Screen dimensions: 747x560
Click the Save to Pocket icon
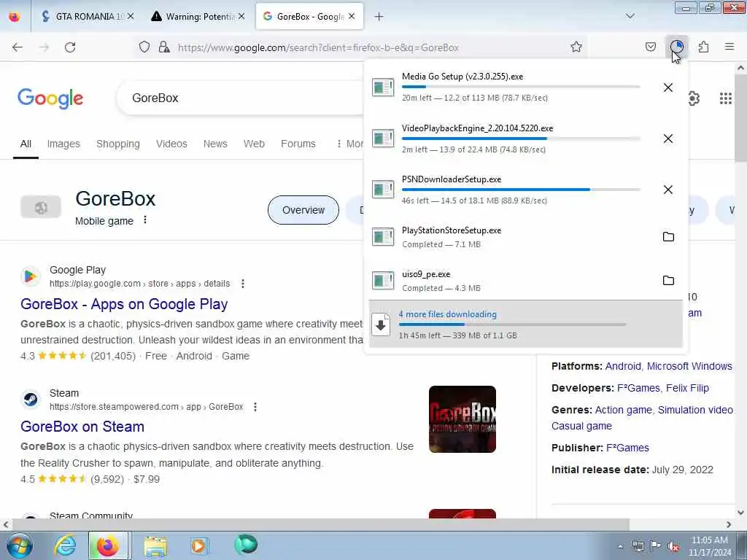[650, 47]
